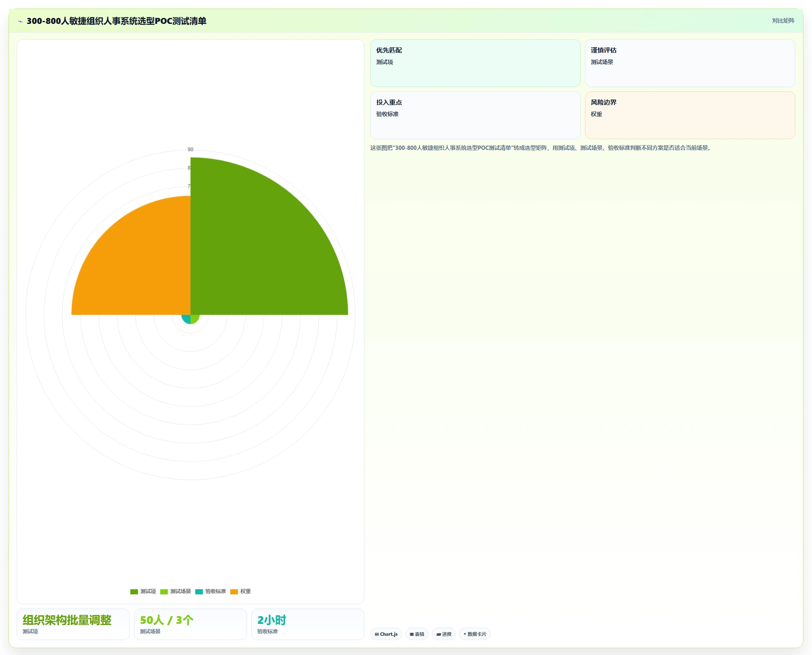Open the 投入重点 card
Viewport: 812px width, 655px height.
tap(475, 115)
